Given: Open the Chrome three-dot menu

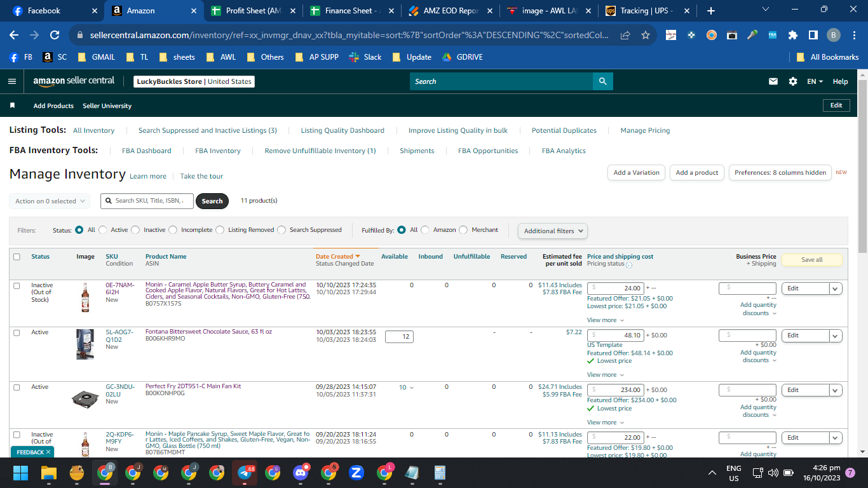Looking at the screenshot, I should tap(853, 35).
